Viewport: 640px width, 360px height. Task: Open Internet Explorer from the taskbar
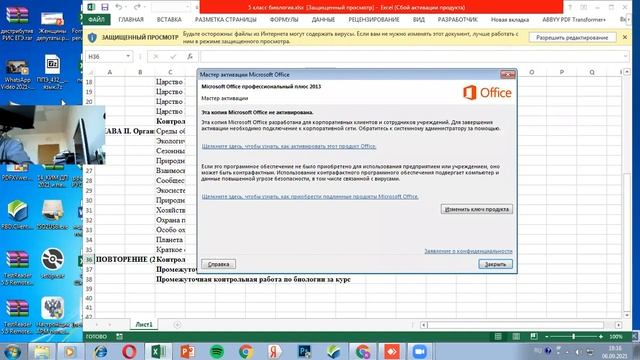pos(100,351)
